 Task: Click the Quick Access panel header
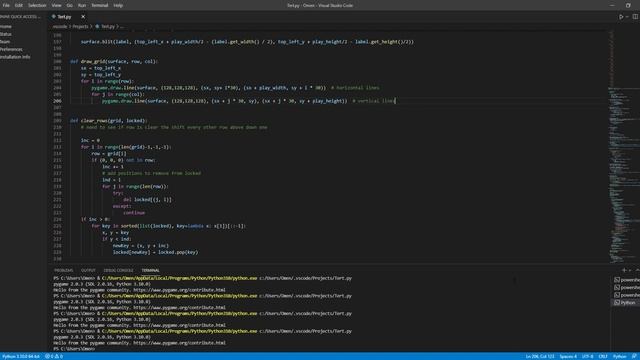click(20, 17)
